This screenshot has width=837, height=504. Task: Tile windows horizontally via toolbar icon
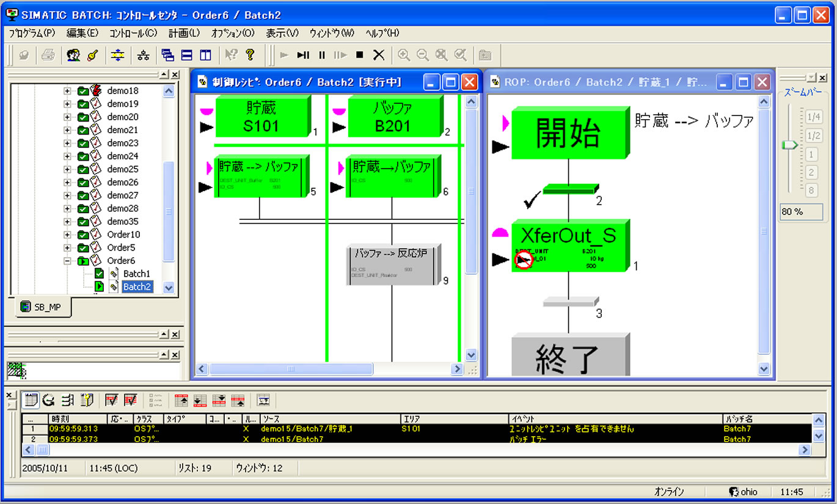pos(187,55)
